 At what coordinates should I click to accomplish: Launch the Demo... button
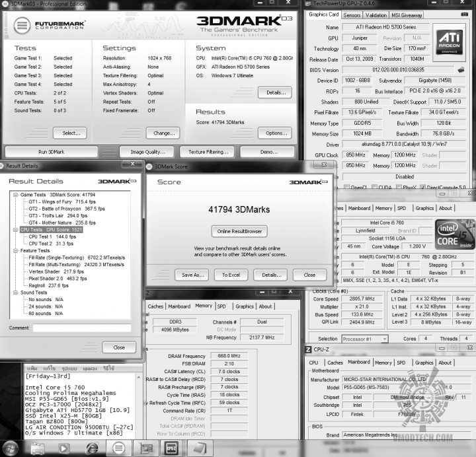click(x=268, y=152)
